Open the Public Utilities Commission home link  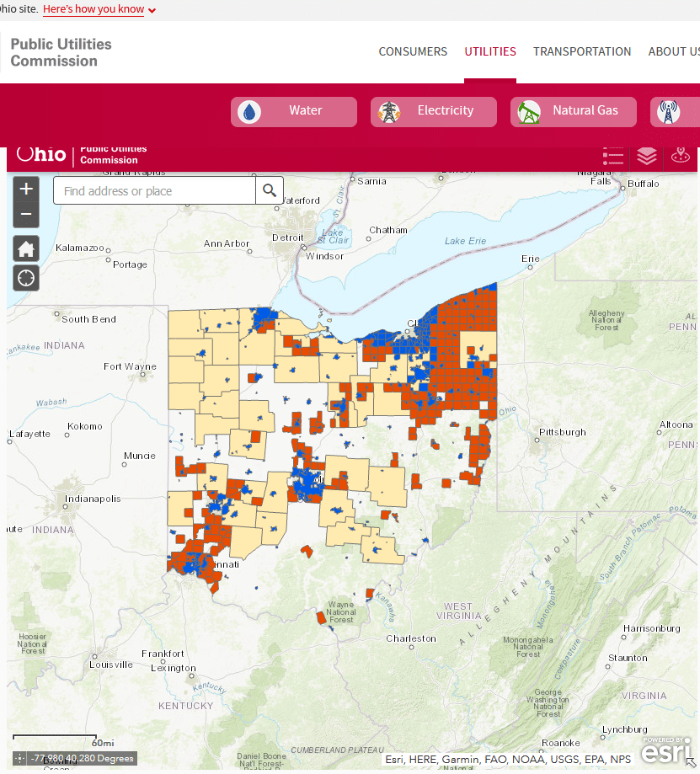(60, 51)
